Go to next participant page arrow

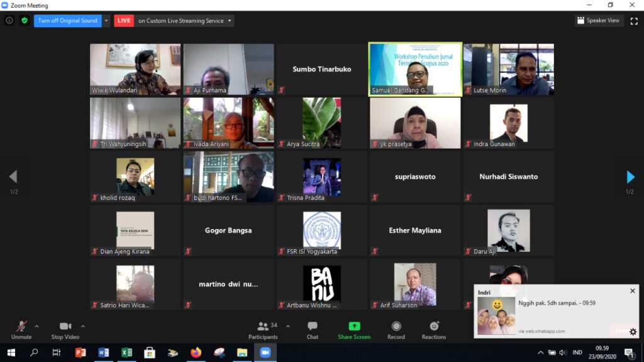click(630, 176)
